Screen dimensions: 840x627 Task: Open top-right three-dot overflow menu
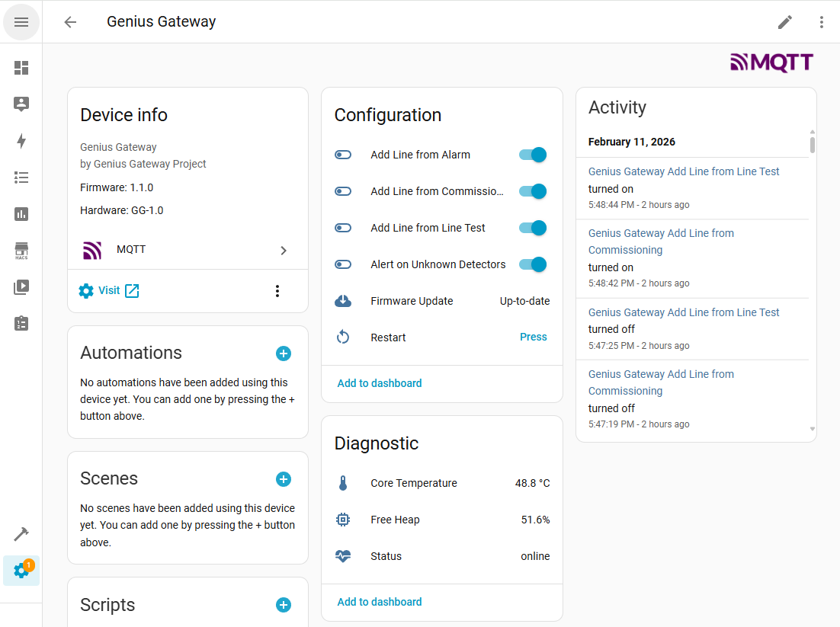821,22
